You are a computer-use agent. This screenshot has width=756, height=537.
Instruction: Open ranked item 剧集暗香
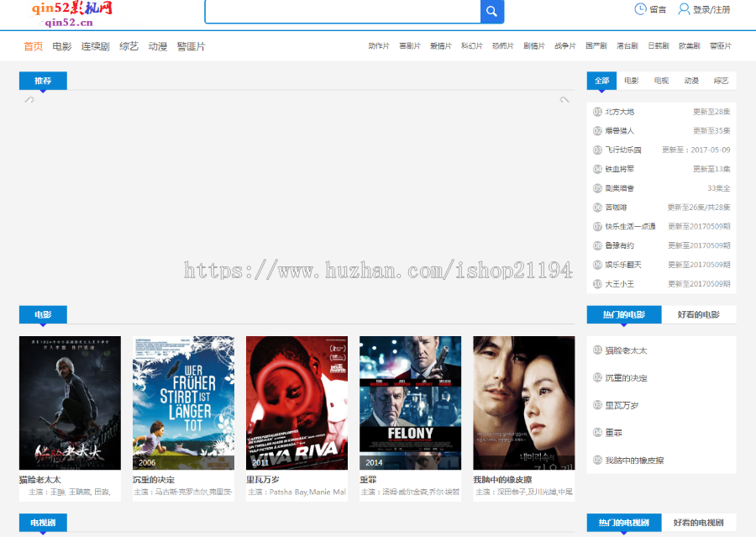point(620,188)
